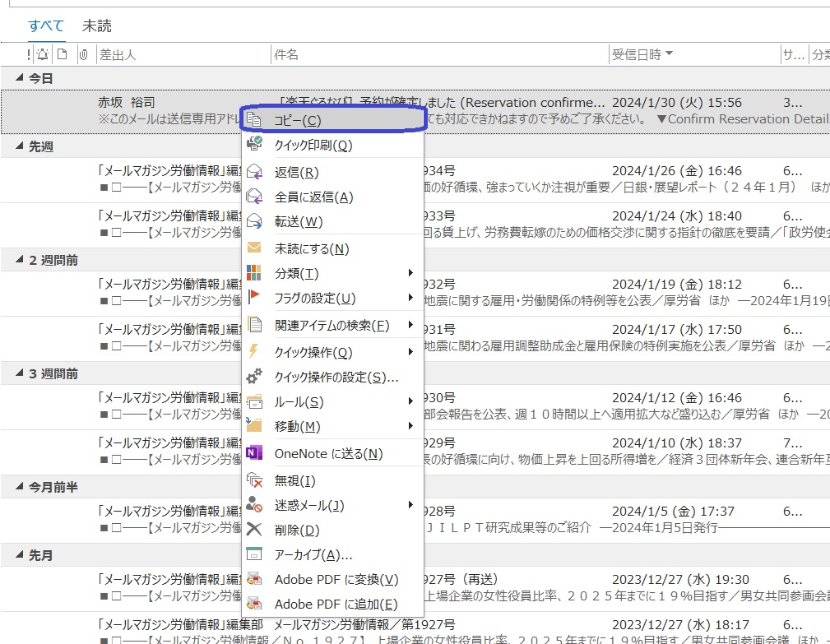Collapse the 先週 group
Viewport: 830px width, 644px height.
(x=19, y=146)
